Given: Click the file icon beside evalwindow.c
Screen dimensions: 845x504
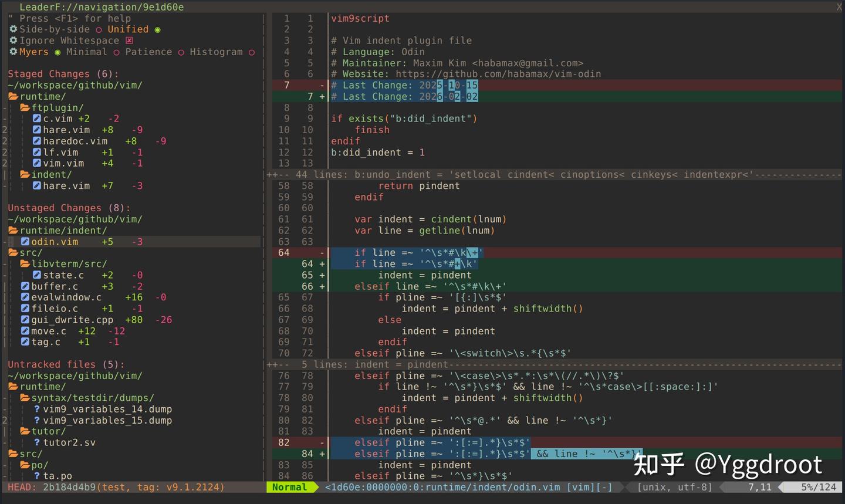Looking at the screenshot, I should click(25, 297).
